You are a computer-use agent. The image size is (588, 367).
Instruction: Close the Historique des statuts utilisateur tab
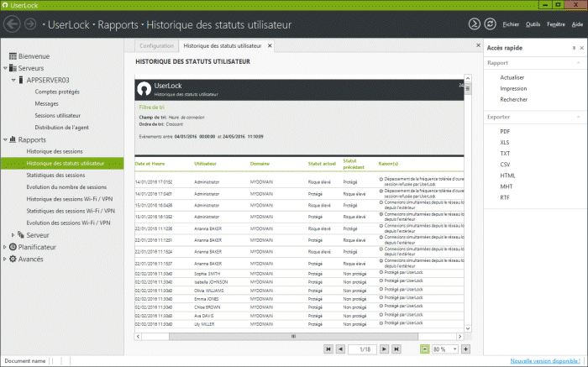270,45
